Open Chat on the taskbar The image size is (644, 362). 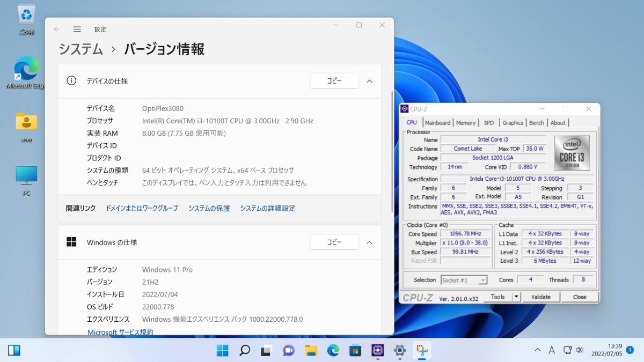pyautogui.click(x=289, y=351)
